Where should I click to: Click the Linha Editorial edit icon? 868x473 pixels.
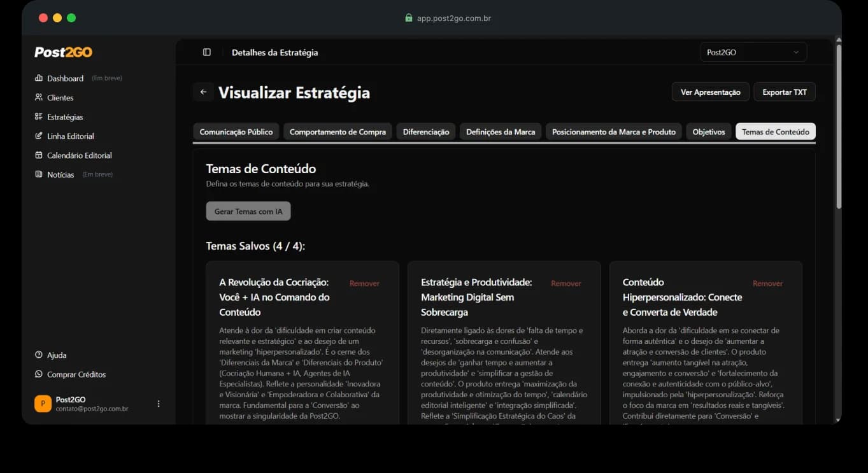[x=39, y=136]
